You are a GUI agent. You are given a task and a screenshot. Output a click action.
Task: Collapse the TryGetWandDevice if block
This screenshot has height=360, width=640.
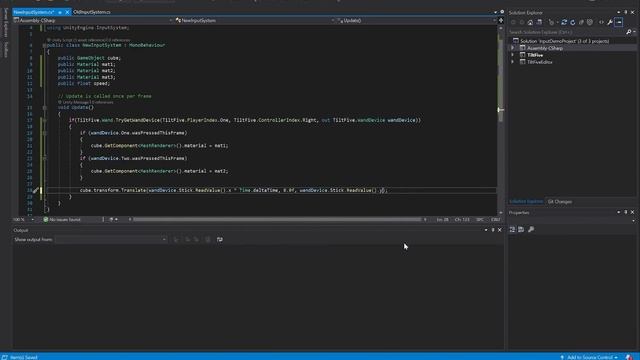[x=44, y=120]
